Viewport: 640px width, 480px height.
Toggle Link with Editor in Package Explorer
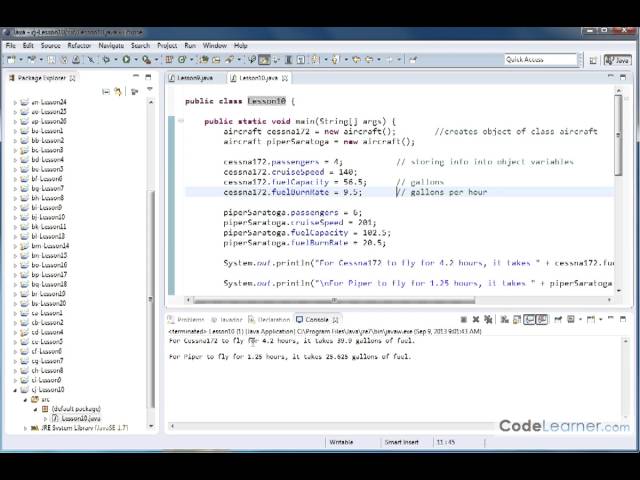pos(118,91)
